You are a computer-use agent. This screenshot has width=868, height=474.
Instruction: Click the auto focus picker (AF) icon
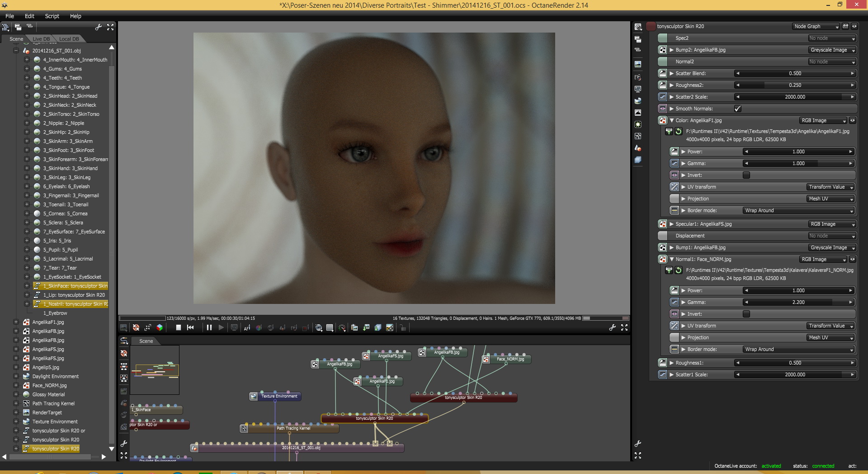247,328
